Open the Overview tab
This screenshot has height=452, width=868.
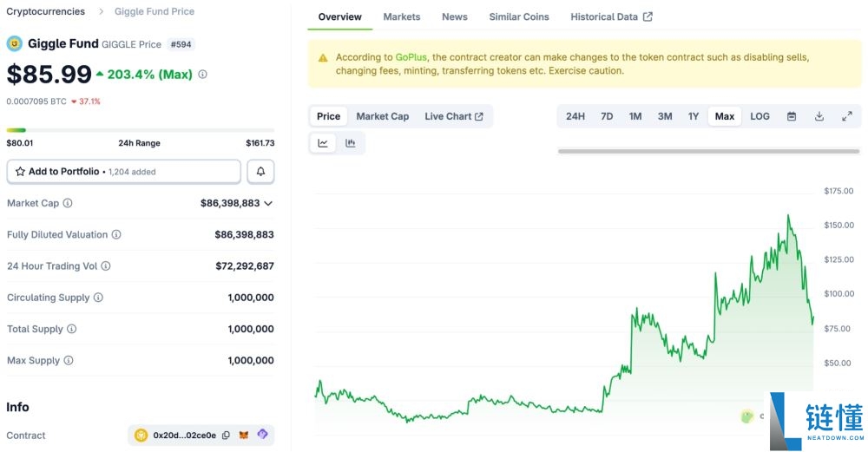(x=340, y=16)
